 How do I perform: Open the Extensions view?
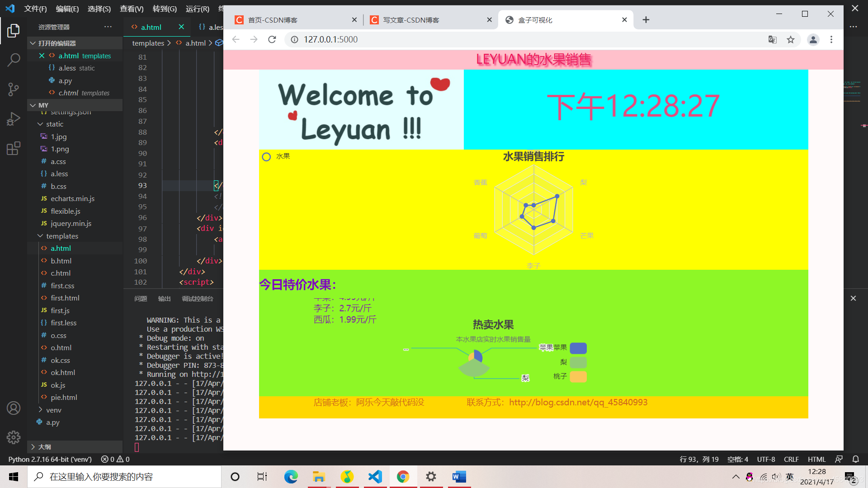click(14, 148)
